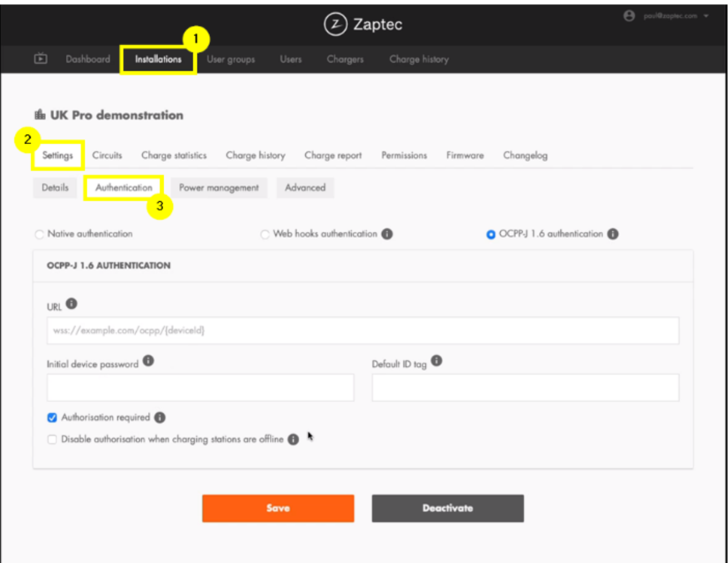Switch to the Circuits tab
This screenshot has height=563, width=728.
tap(107, 155)
